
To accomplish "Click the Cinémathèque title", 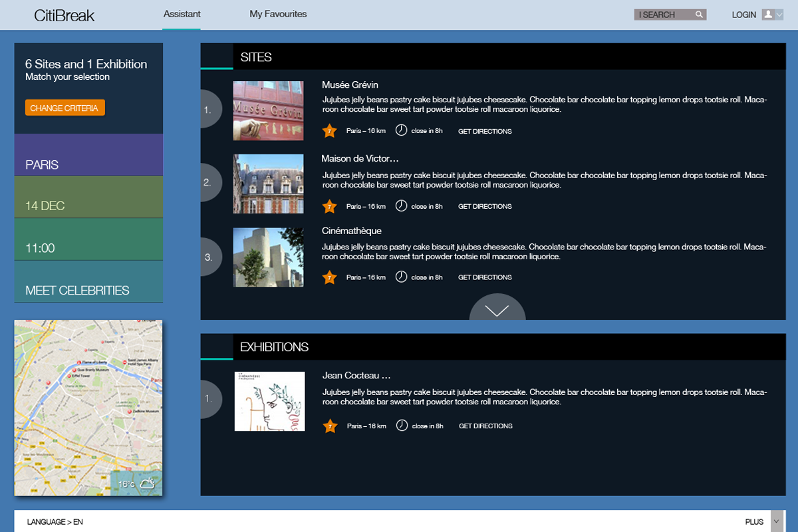I will [352, 231].
